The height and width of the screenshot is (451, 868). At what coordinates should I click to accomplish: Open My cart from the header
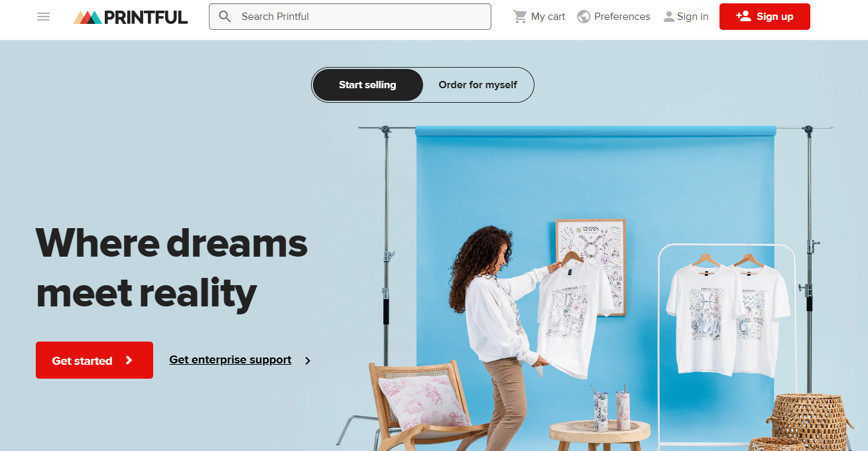coord(540,17)
